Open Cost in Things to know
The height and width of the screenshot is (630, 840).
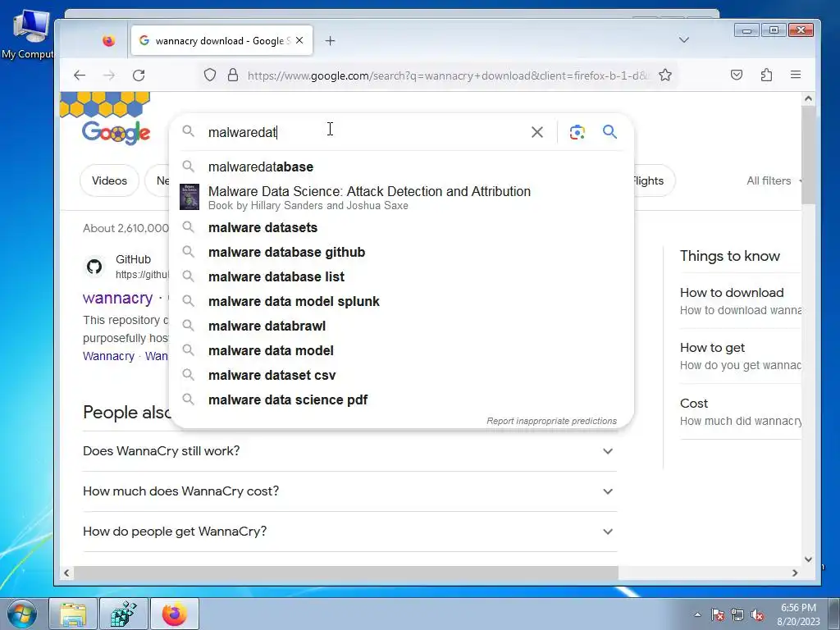point(741,412)
